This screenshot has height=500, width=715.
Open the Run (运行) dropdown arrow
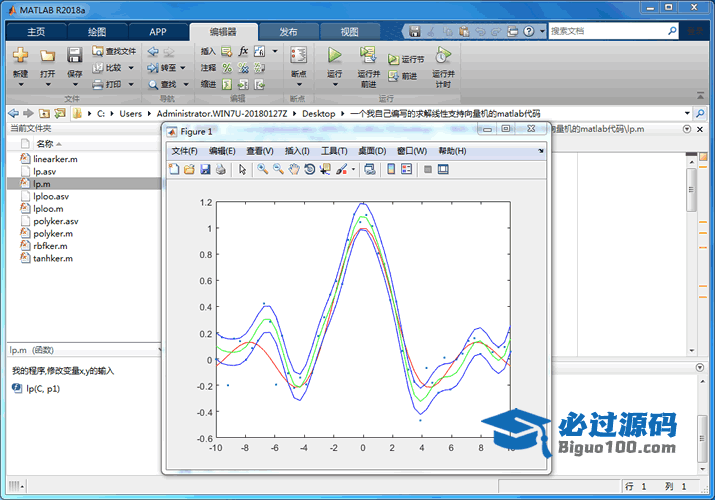pyautogui.click(x=335, y=84)
